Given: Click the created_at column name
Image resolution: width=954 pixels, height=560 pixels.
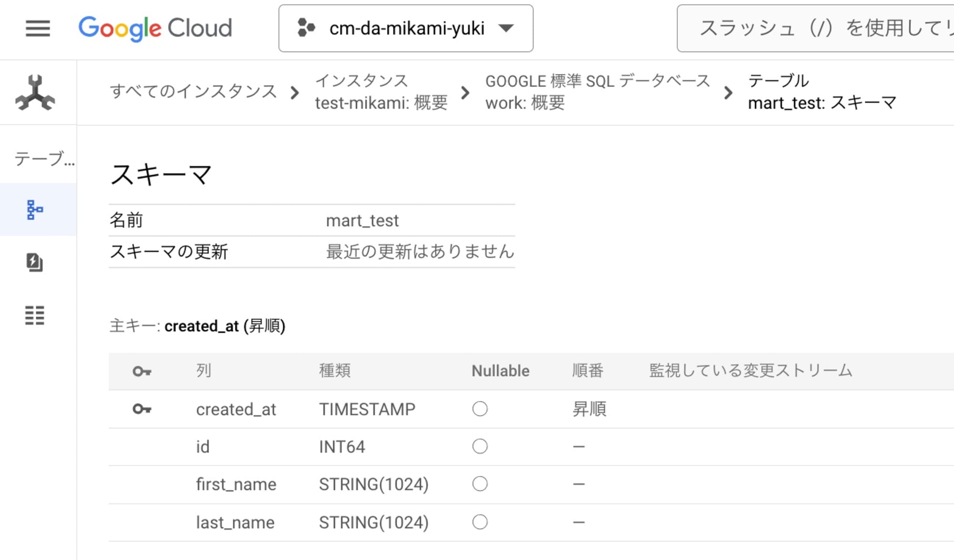Looking at the screenshot, I should (236, 409).
